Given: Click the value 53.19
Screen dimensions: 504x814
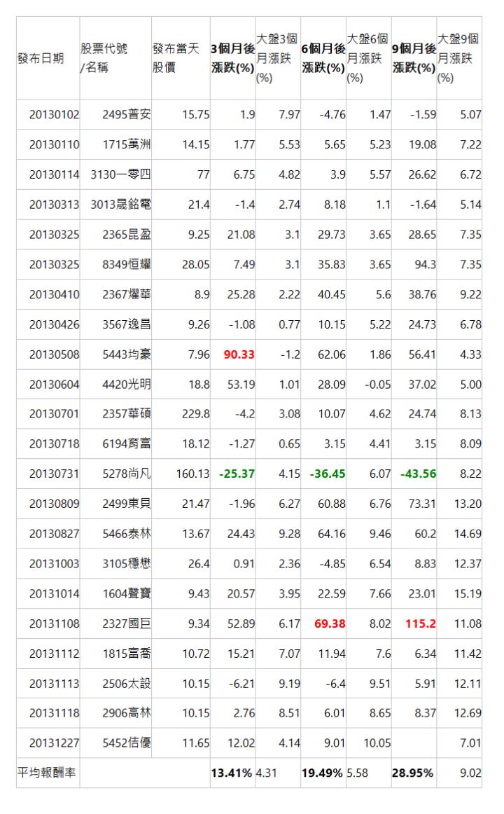Looking at the screenshot, I should (241, 385).
